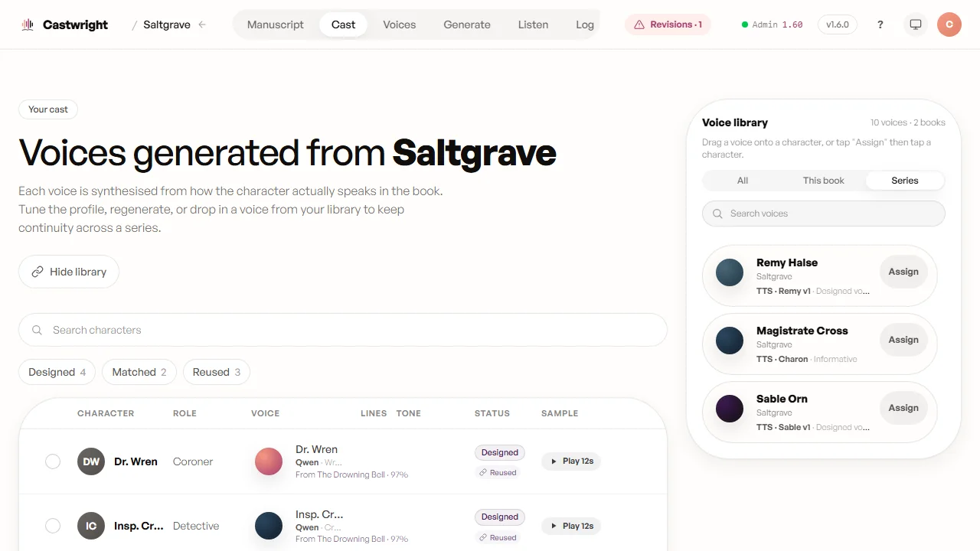Click the SAMPLE column header

pyautogui.click(x=560, y=413)
